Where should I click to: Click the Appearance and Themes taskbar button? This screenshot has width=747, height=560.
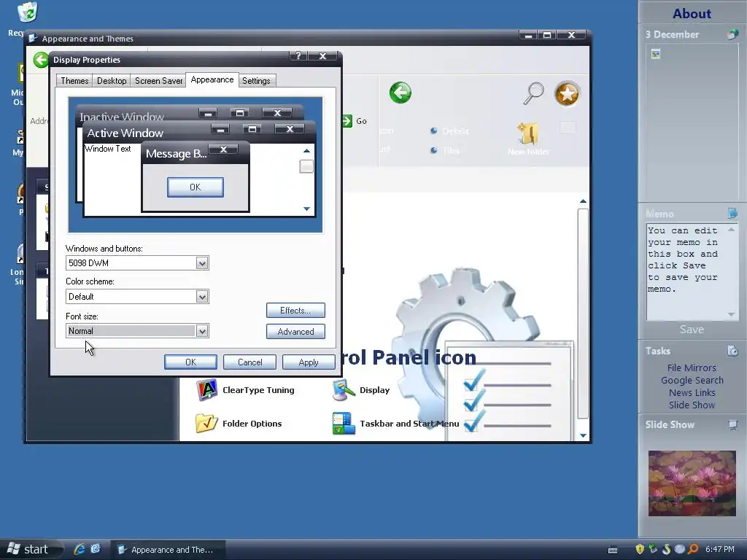(168, 550)
